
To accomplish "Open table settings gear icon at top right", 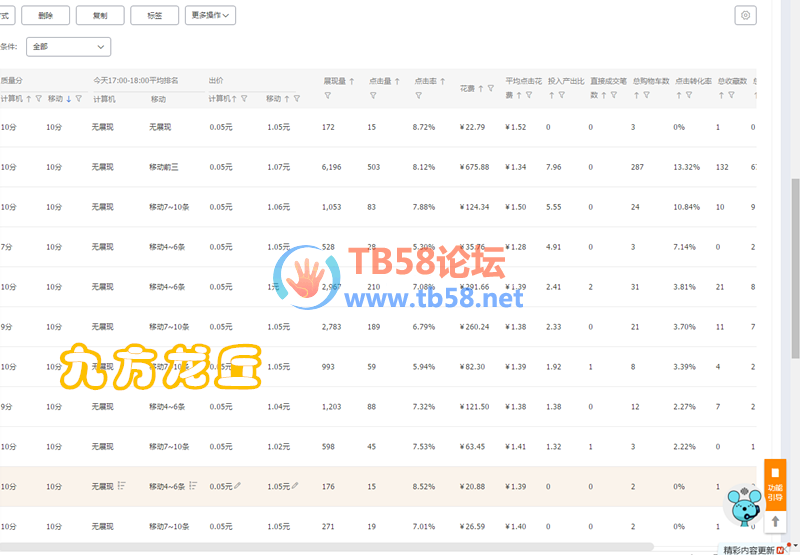I will (x=745, y=15).
